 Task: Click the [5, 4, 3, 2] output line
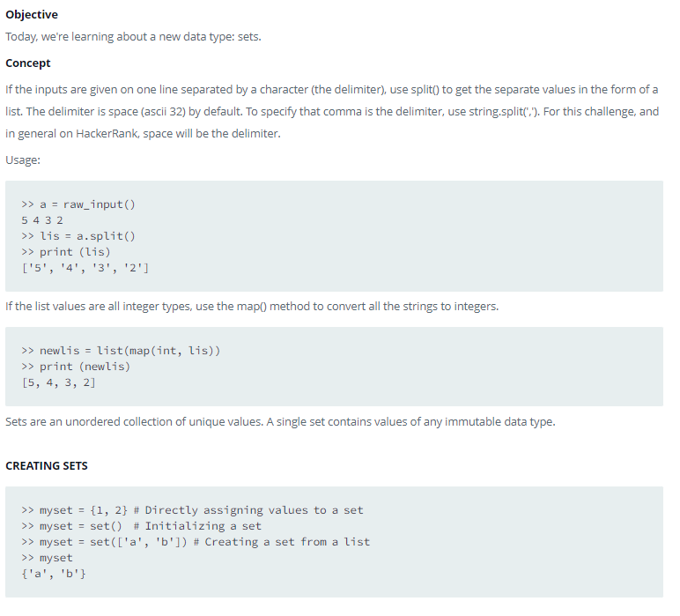pyautogui.click(x=58, y=382)
